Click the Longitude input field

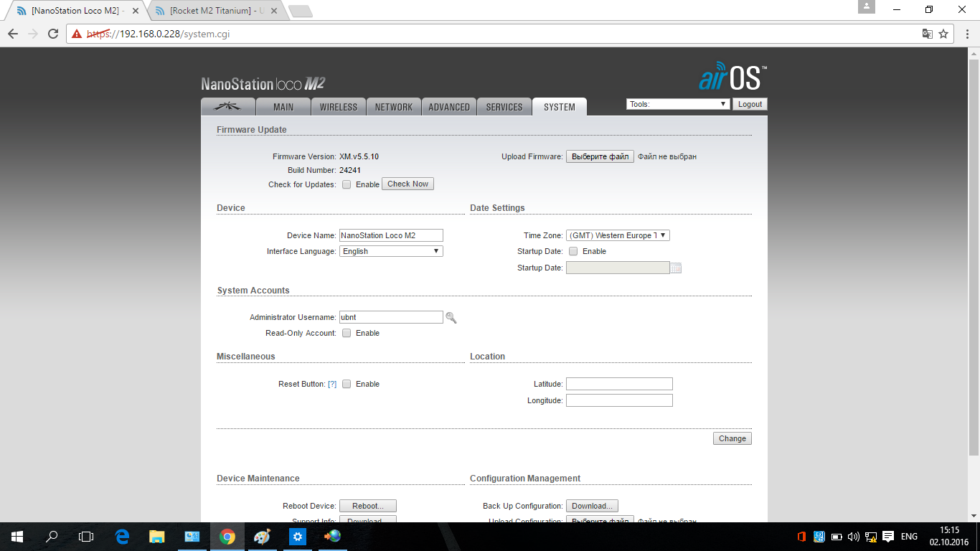tap(619, 400)
